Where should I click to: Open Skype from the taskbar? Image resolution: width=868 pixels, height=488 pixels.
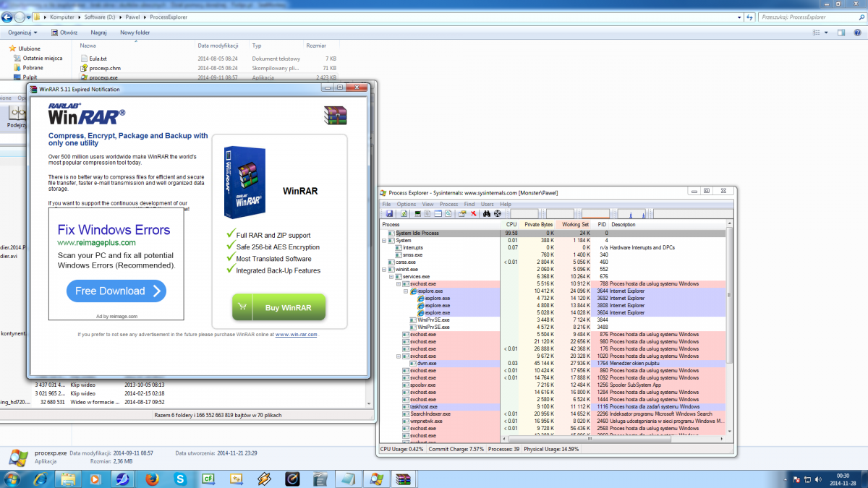point(180,479)
